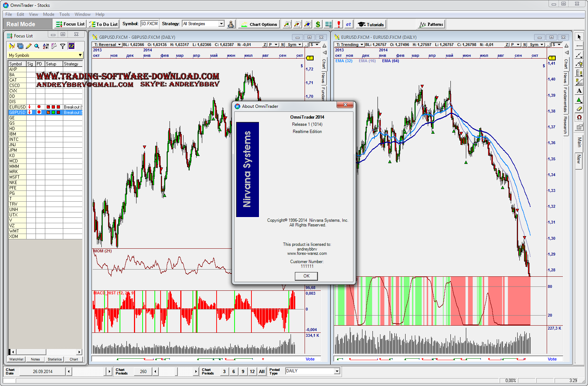Click the Focus List horizontal scrollbar
This screenshot has height=386, width=588.
click(x=45, y=352)
